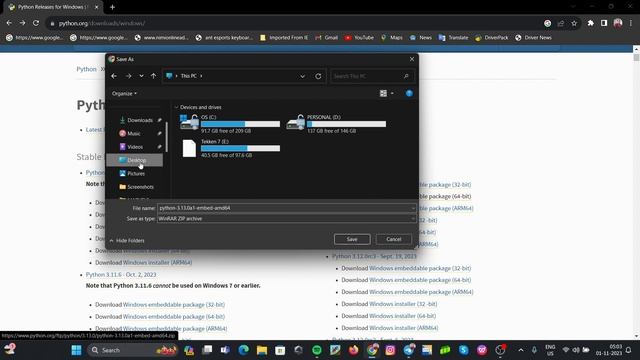The image size is (640, 360).
Task: Select the OS (C:) drive
Action: click(230, 124)
